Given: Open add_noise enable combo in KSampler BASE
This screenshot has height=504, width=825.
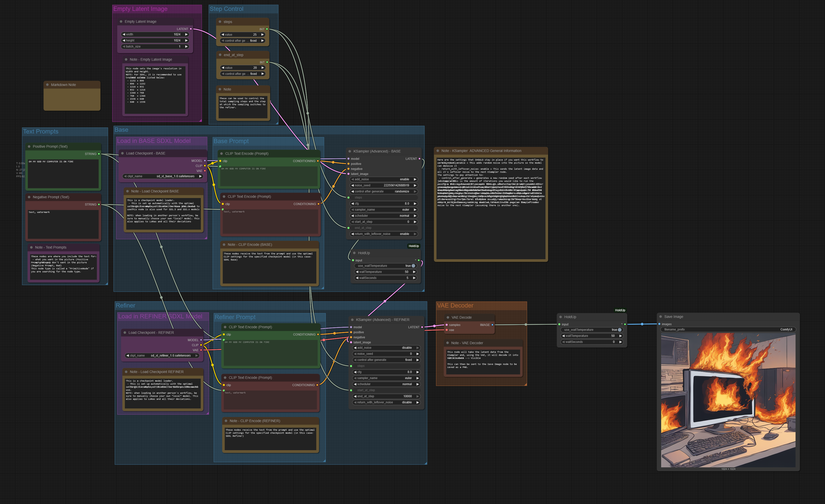Looking at the screenshot, I should point(384,179).
